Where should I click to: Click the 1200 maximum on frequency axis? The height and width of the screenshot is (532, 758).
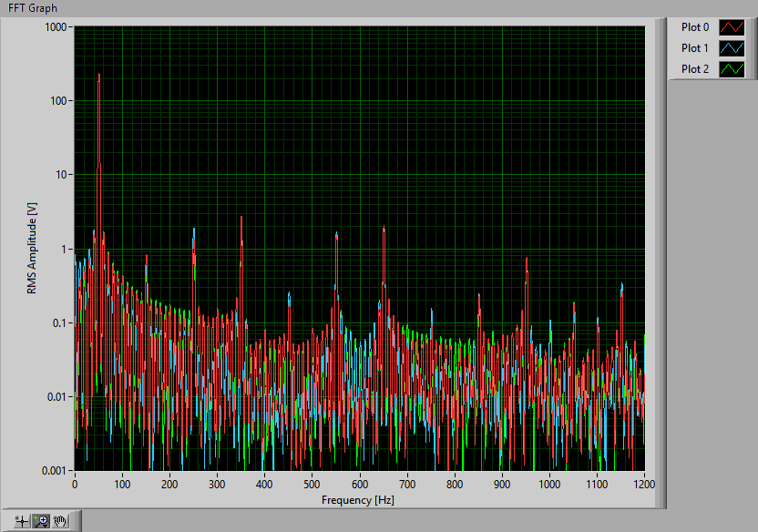643,486
